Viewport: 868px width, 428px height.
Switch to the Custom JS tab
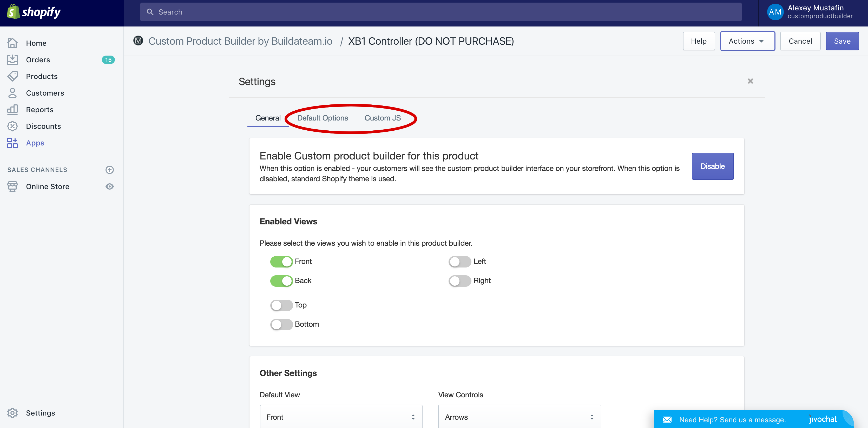[x=383, y=118]
